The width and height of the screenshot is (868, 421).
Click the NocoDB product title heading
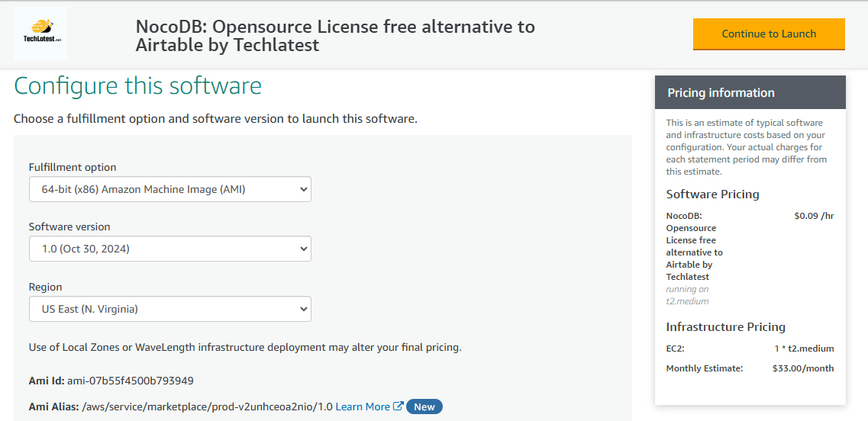click(x=335, y=35)
